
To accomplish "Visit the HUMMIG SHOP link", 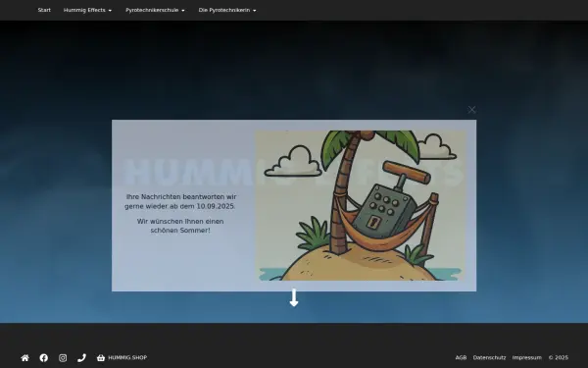I will [x=127, y=358].
